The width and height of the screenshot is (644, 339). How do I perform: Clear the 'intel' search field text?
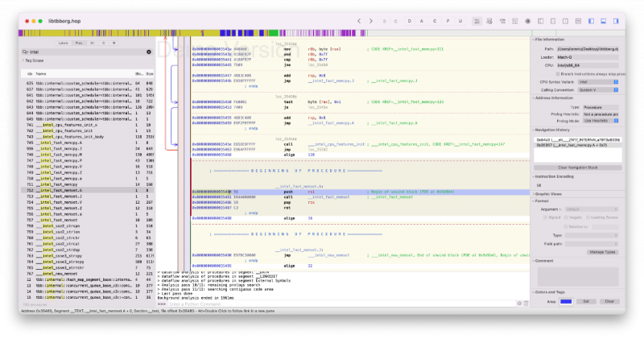click(x=150, y=52)
